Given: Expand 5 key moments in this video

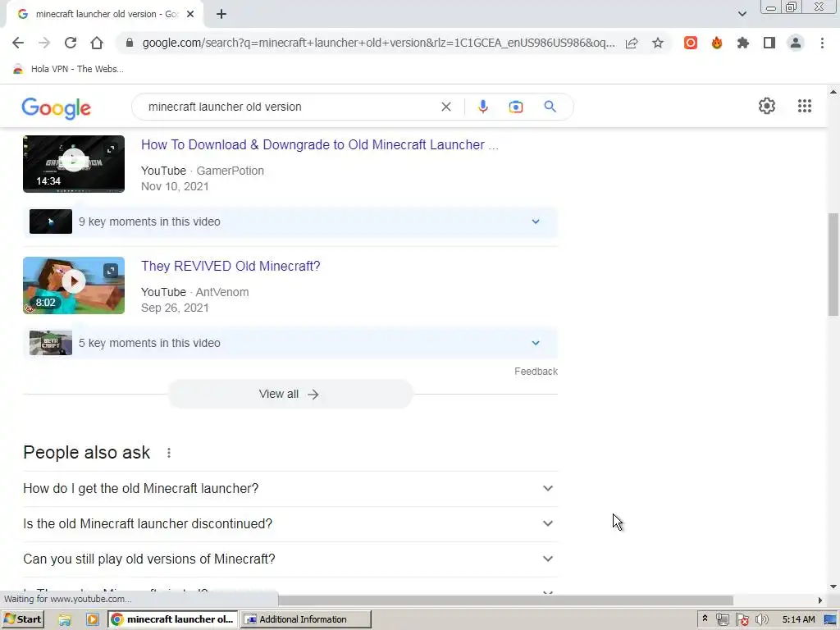Looking at the screenshot, I should tap(290, 344).
